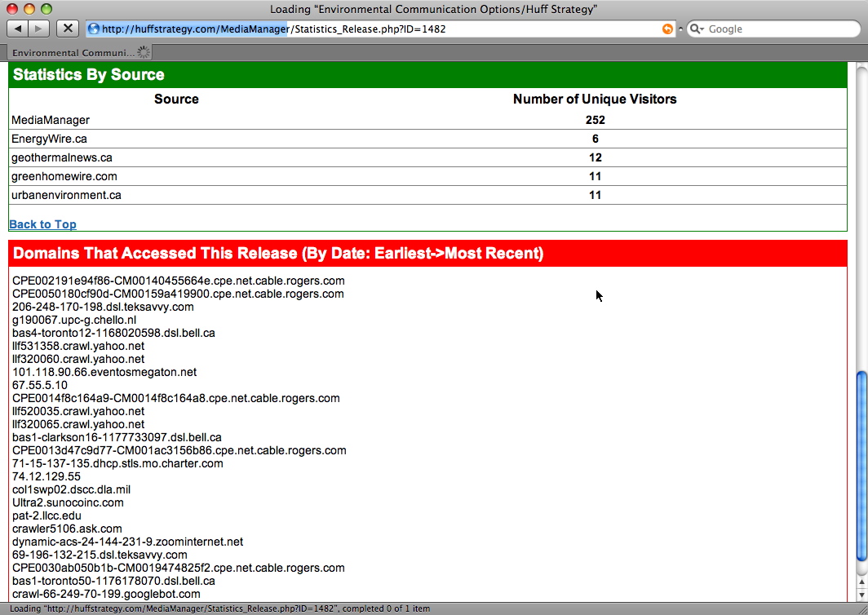The height and width of the screenshot is (615, 868).
Task: Follow the Back to Top link
Action: click(42, 224)
